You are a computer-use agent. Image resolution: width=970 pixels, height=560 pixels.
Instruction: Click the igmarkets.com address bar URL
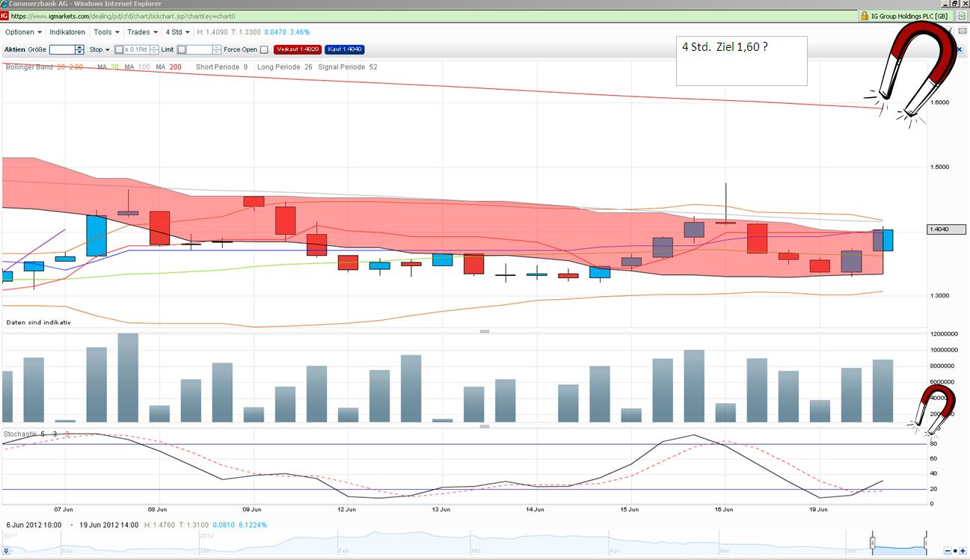pyautogui.click(x=123, y=16)
